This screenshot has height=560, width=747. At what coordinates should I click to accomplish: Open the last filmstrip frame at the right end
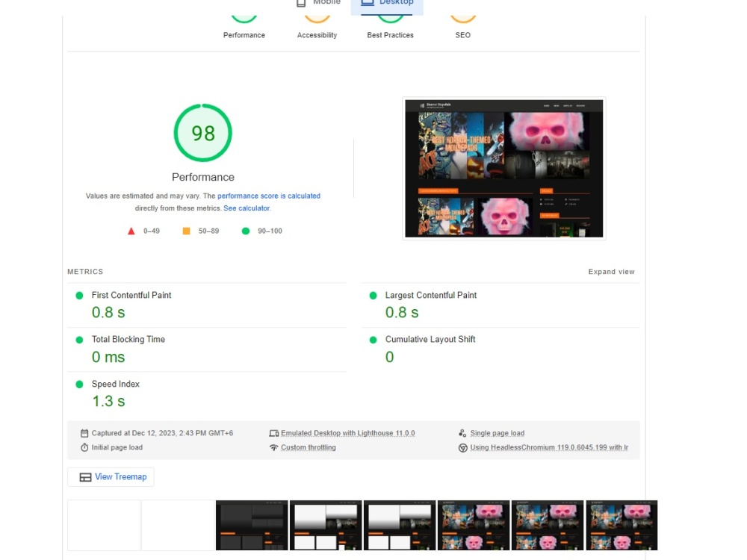[622, 525]
